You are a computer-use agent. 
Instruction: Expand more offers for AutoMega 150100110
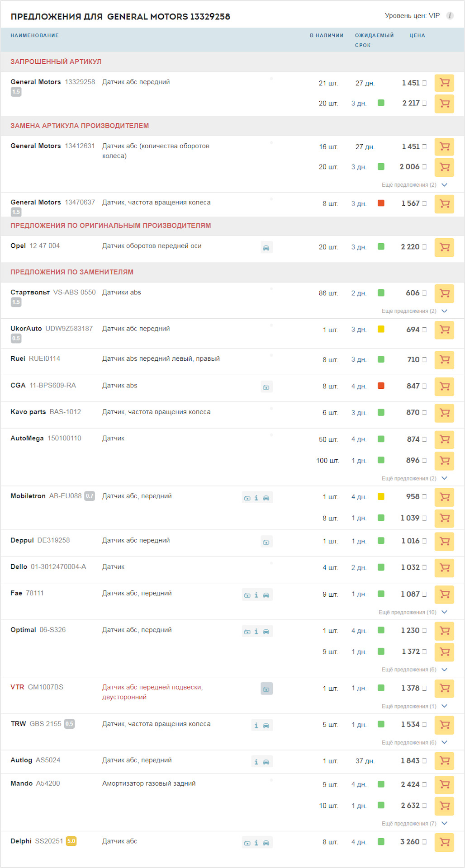(414, 478)
